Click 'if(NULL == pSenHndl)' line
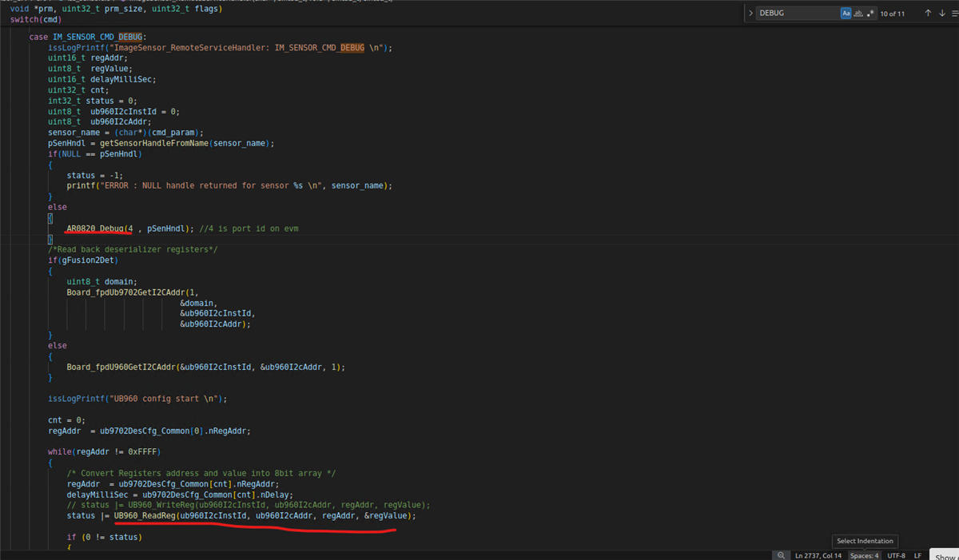The height and width of the screenshot is (560, 959). click(95, 153)
